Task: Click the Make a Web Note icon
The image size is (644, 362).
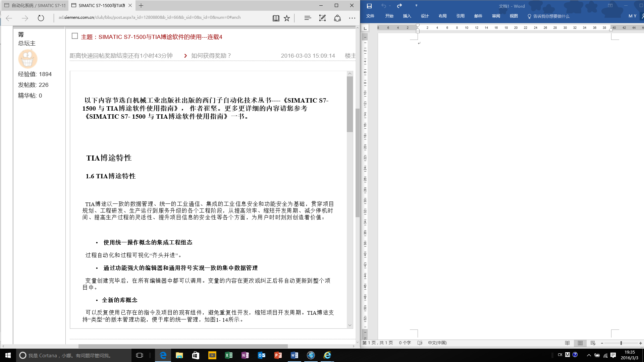Action: point(322,18)
